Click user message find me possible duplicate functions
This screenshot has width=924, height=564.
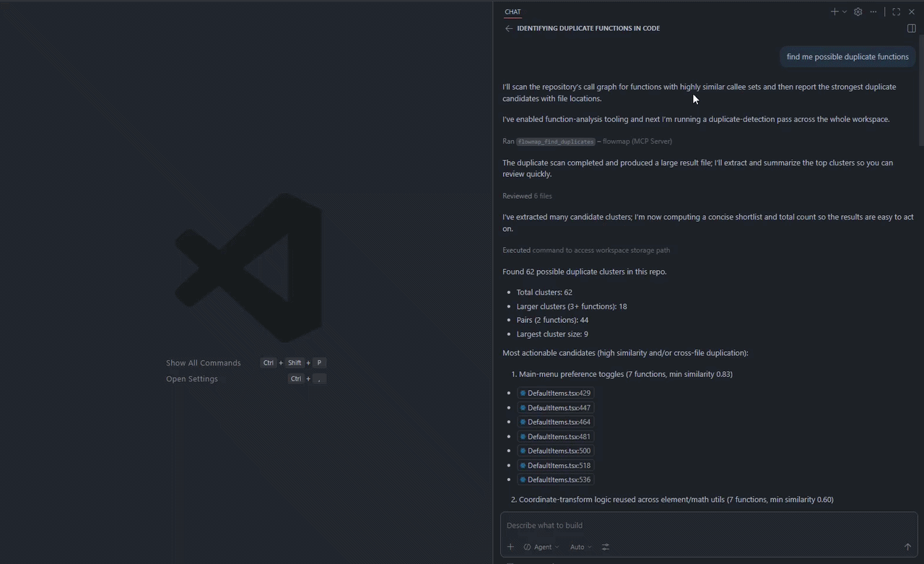click(x=847, y=56)
